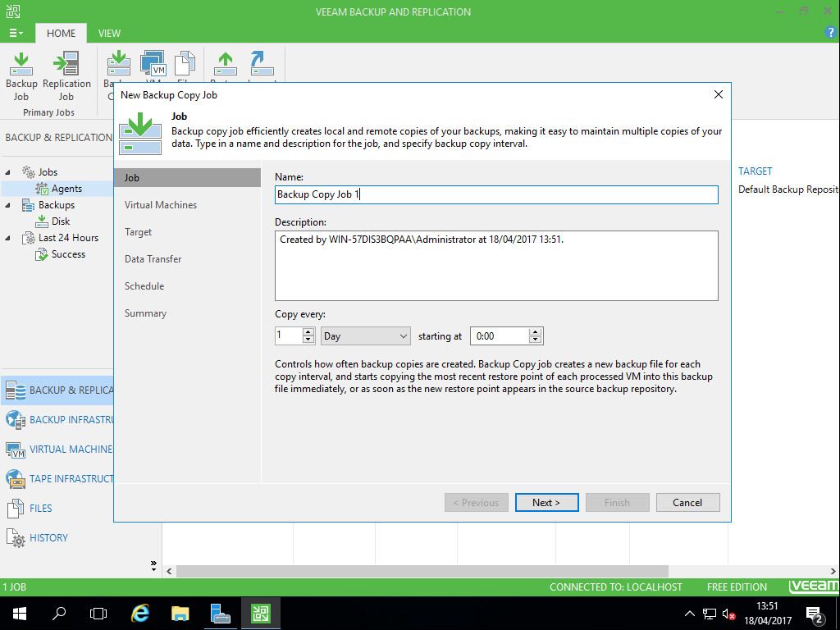
Task: Switch to the HOME ribbon tab
Action: click(61, 33)
